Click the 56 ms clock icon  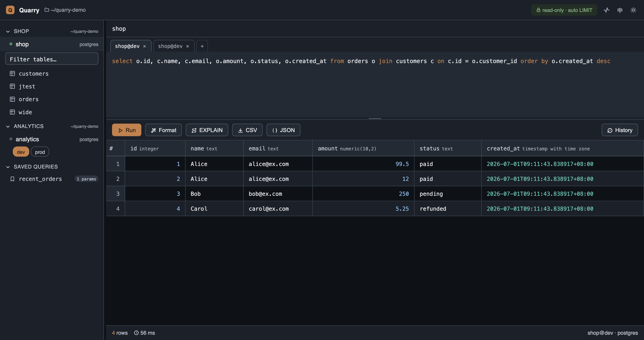point(136,333)
